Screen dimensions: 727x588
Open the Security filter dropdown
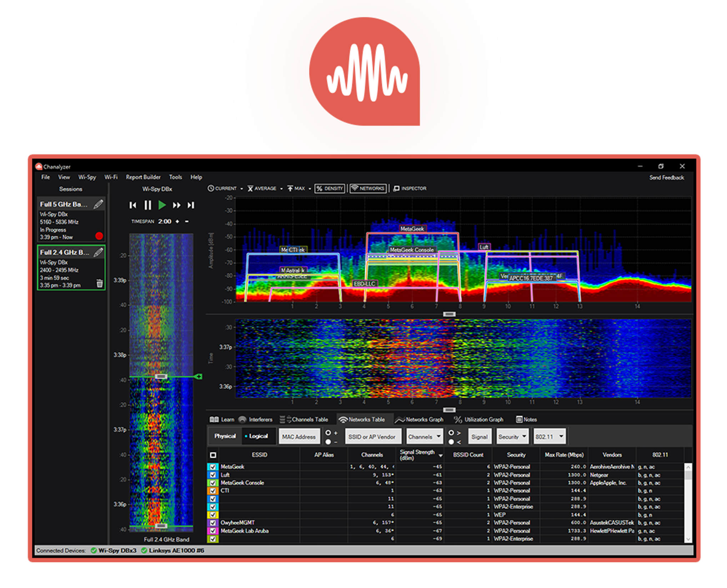(512, 437)
